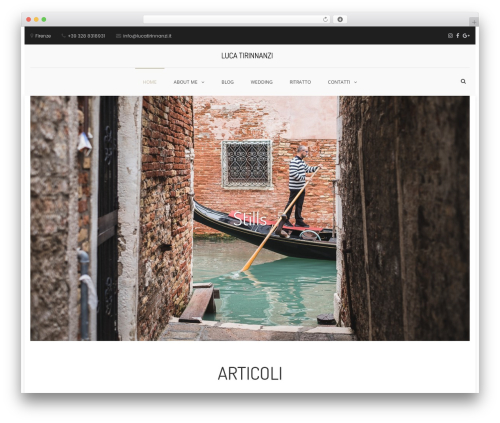Click the Articoli section heading

click(x=250, y=374)
